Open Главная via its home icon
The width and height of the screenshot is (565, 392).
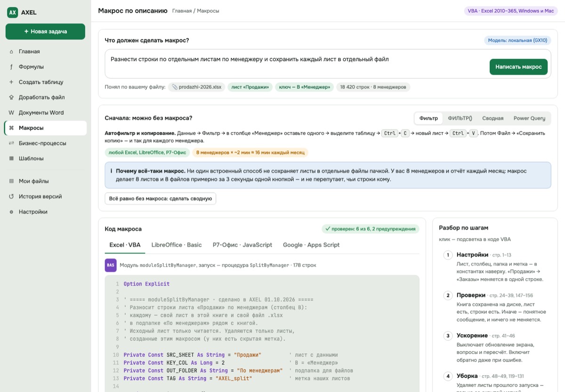point(11,52)
